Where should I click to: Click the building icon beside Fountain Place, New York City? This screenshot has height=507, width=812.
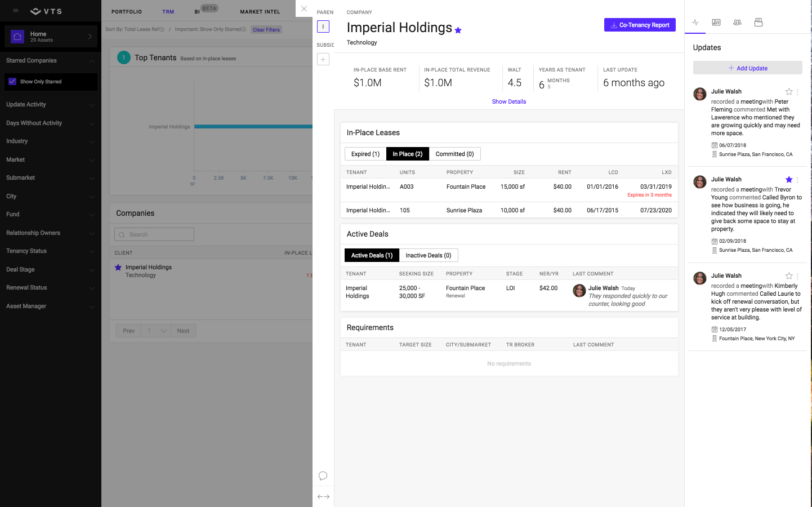point(715,339)
